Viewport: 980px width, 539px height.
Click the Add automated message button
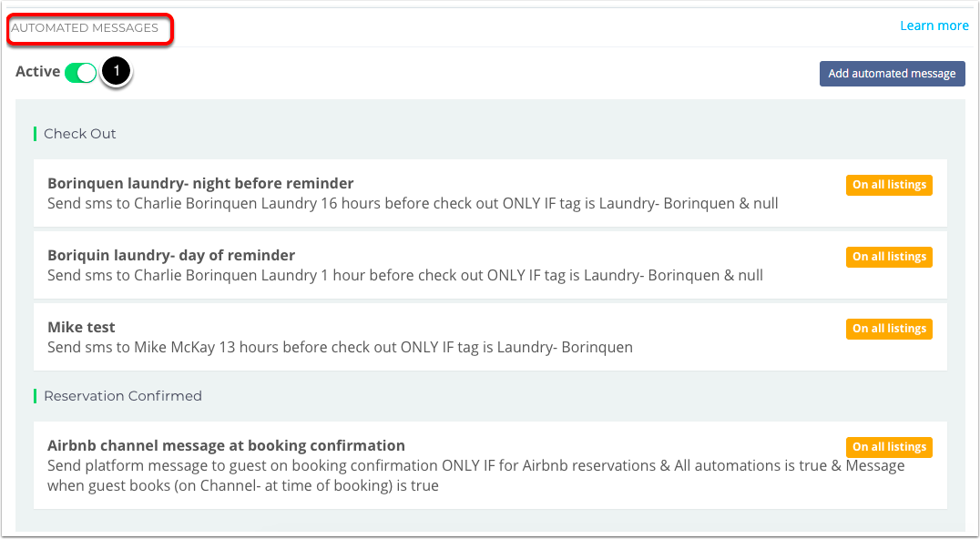892,74
